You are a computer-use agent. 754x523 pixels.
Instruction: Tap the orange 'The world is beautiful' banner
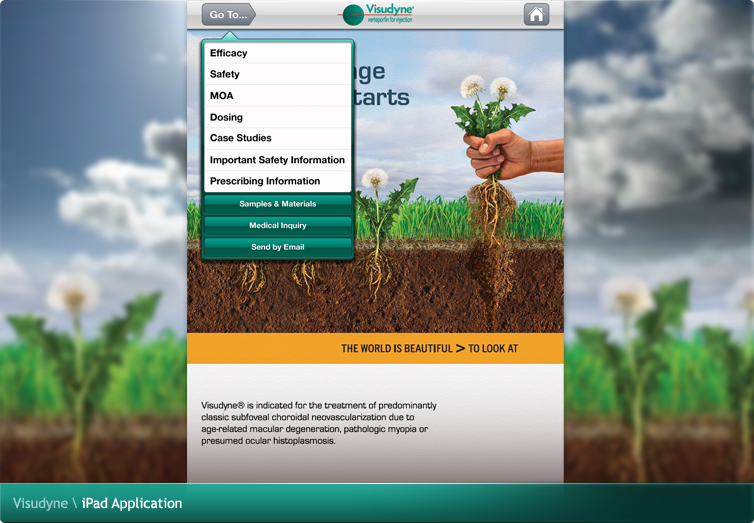pyautogui.click(x=375, y=348)
